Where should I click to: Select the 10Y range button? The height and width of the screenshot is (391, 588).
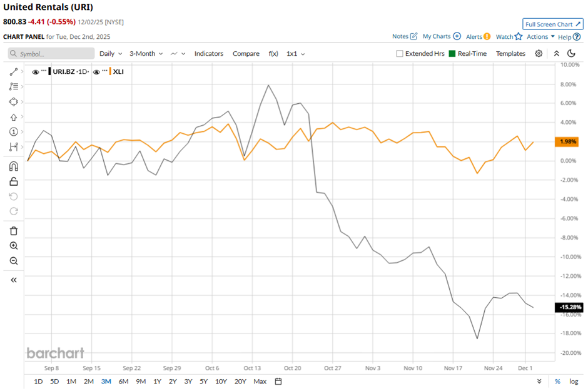pyautogui.click(x=221, y=381)
